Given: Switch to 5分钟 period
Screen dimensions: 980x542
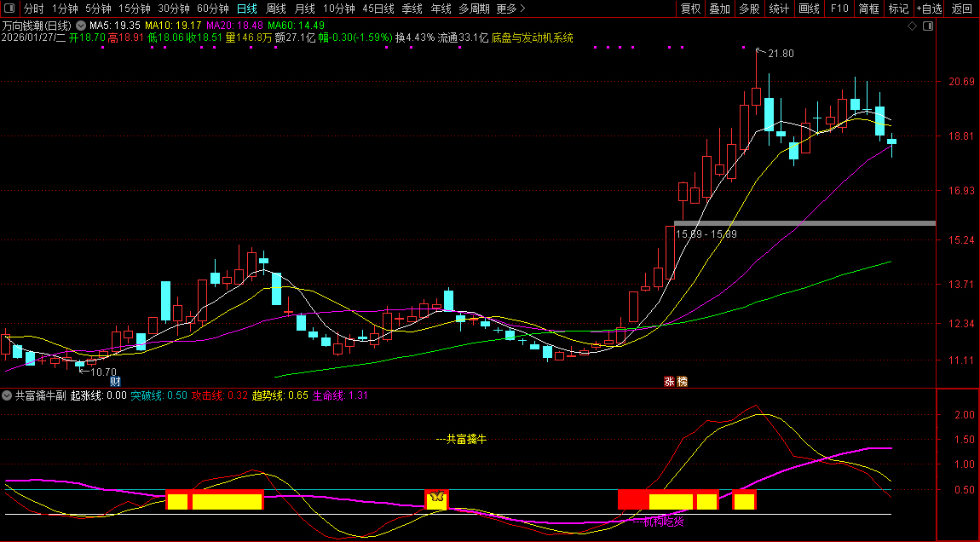Looking at the screenshot, I should coord(98,9).
